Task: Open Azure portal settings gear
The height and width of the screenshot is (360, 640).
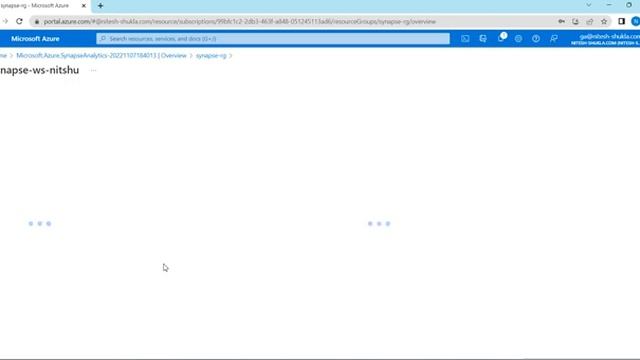Action: (x=518, y=39)
